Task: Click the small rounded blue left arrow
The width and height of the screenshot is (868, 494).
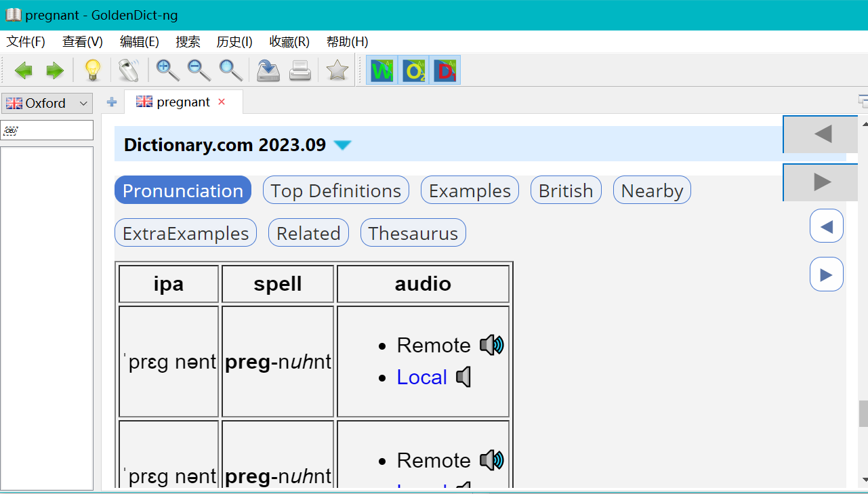Action: pos(827,226)
